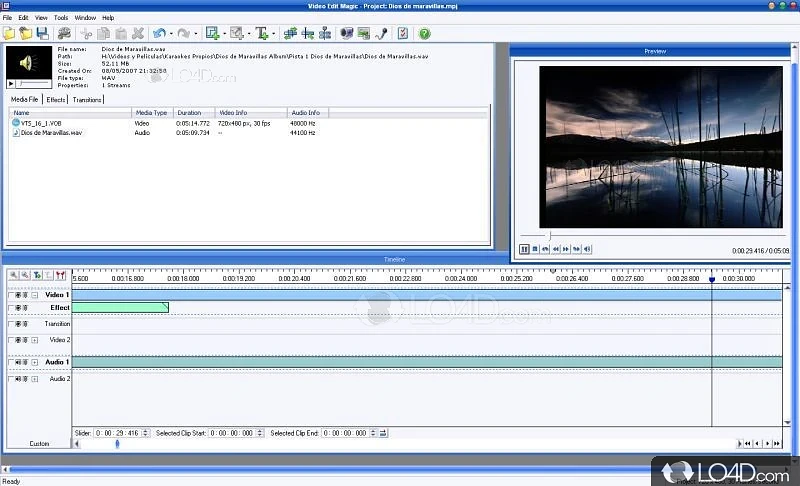Click the Save project floppy disk icon
The width and height of the screenshot is (800, 486).
[x=42, y=33]
